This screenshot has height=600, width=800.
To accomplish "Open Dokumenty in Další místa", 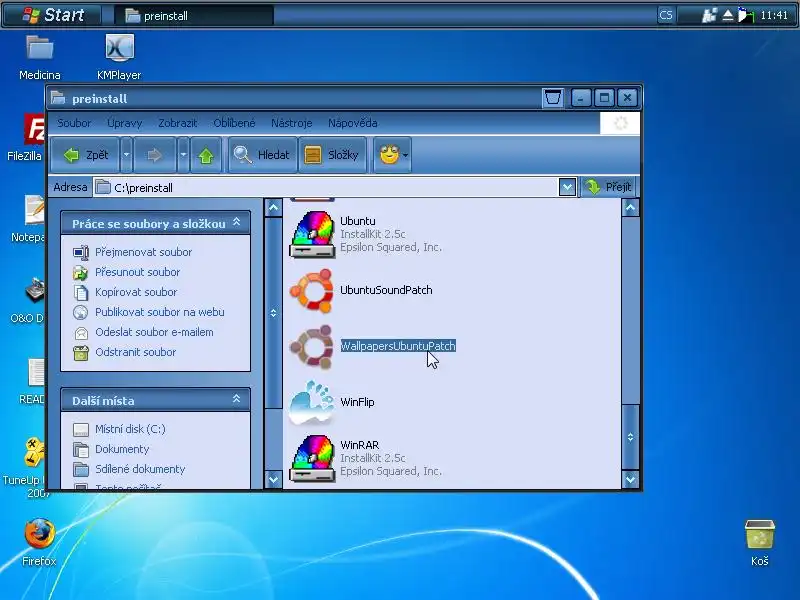I will pyautogui.click(x=122, y=449).
